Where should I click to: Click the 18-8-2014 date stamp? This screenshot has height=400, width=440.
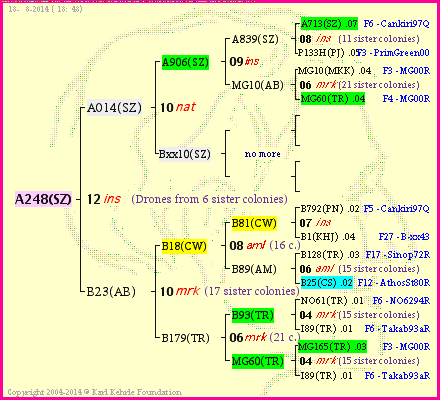pyautogui.click(x=45, y=9)
